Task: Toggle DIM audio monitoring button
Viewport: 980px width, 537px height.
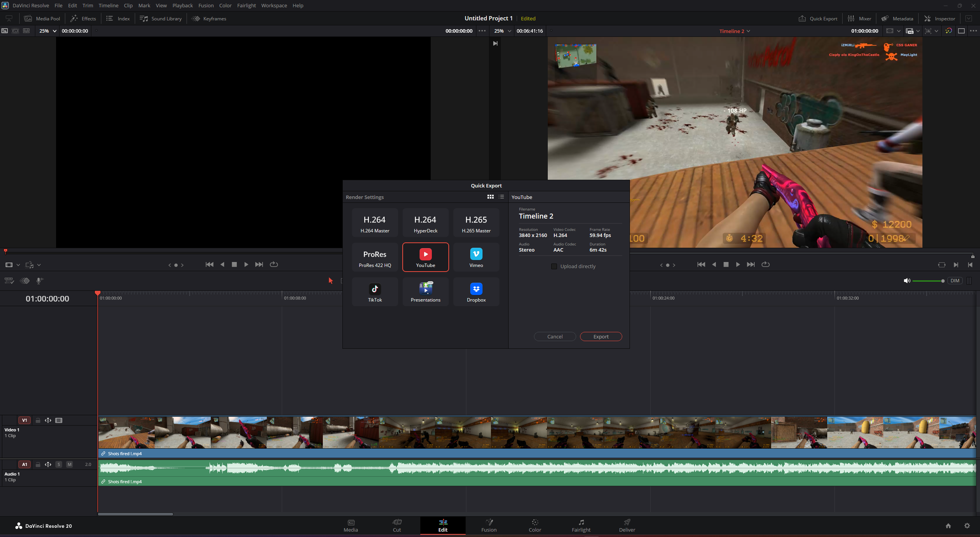Action: [x=955, y=281]
